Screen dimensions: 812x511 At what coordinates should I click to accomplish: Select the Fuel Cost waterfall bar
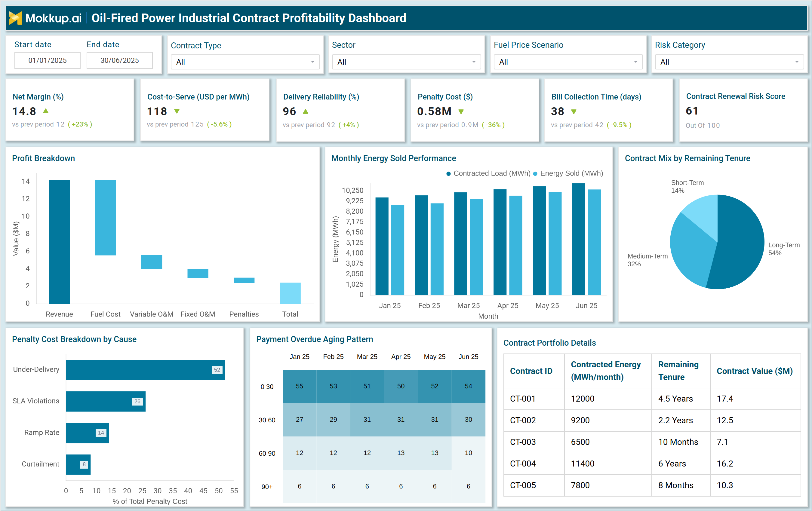point(106,217)
